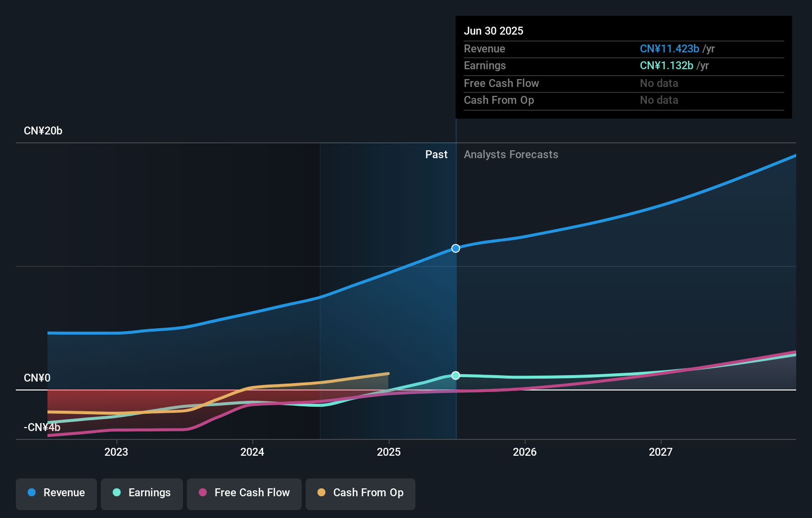Select the Revenue data point marker
The height and width of the screenshot is (518, 812).
(455, 249)
